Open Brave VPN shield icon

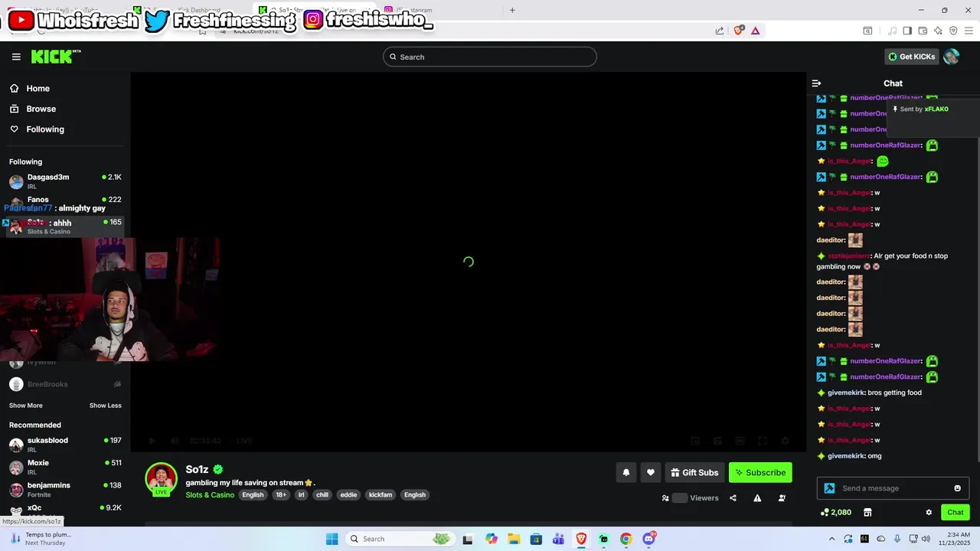click(953, 31)
